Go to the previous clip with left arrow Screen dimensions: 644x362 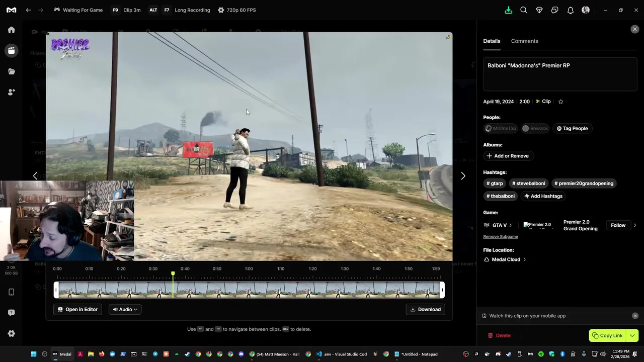click(35, 175)
